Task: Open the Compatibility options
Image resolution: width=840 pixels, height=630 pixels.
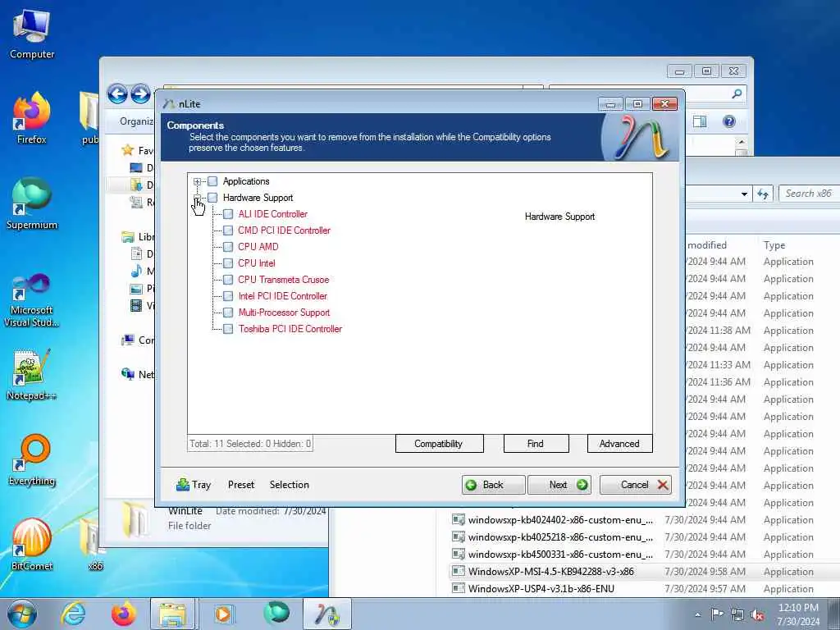Action: point(439,444)
